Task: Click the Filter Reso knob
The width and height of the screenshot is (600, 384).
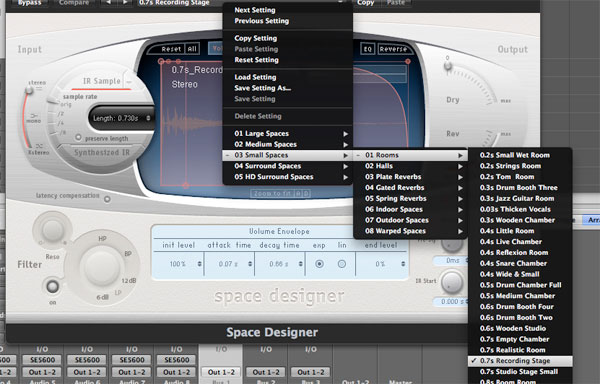Action: pos(52,230)
